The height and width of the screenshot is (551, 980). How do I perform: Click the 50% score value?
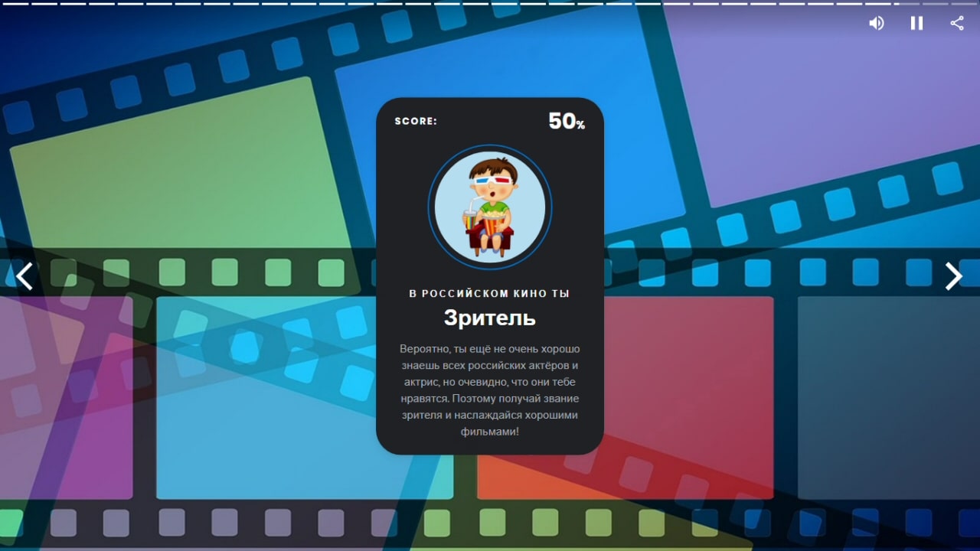(x=564, y=121)
